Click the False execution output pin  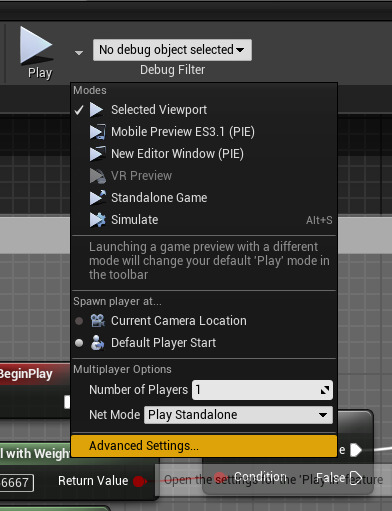[x=356, y=478]
